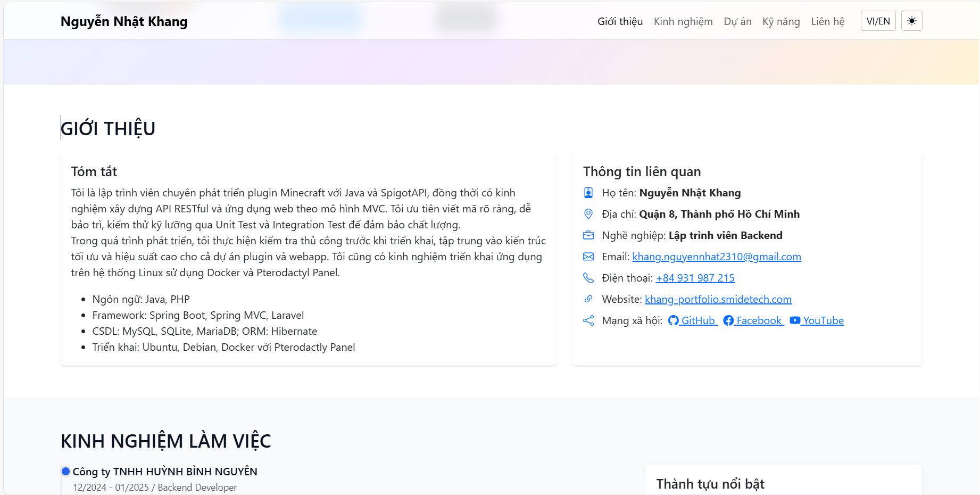Click the briefcase icon beside Nghề nghiệp
980x495 pixels.
(588, 235)
